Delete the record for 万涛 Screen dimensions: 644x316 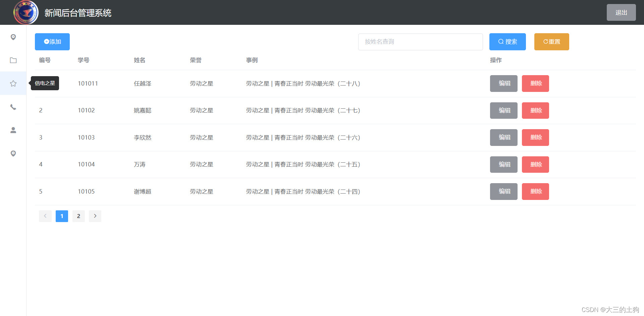point(535,164)
